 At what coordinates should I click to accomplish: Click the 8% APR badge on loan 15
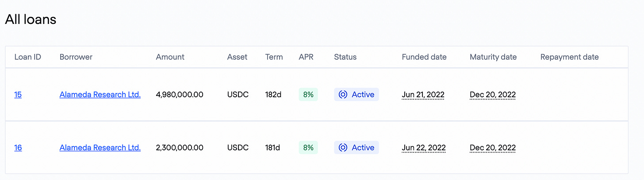pyautogui.click(x=308, y=94)
